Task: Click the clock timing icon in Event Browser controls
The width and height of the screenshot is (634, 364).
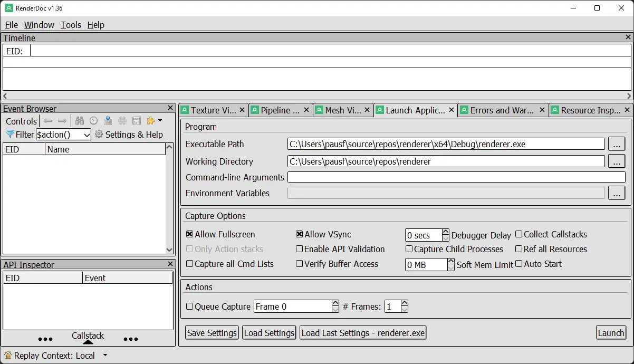Action: pyautogui.click(x=93, y=121)
